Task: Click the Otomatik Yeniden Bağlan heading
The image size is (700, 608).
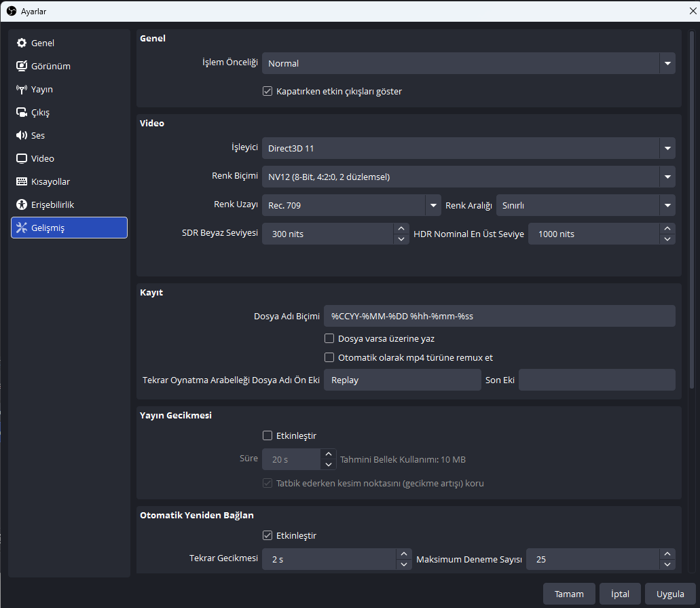Action: (196, 515)
